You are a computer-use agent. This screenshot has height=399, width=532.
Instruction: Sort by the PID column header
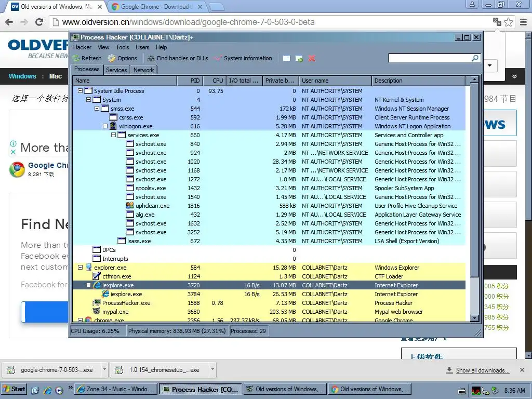pyautogui.click(x=190, y=81)
